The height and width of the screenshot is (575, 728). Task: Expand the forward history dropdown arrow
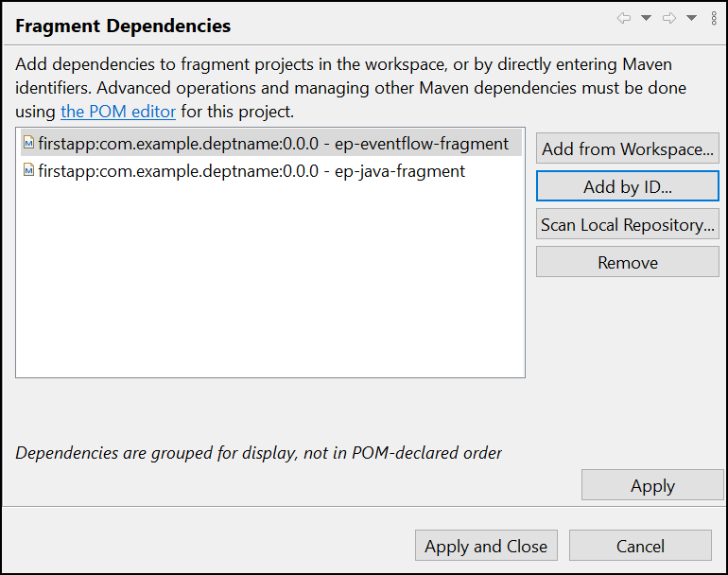pyautogui.click(x=691, y=18)
